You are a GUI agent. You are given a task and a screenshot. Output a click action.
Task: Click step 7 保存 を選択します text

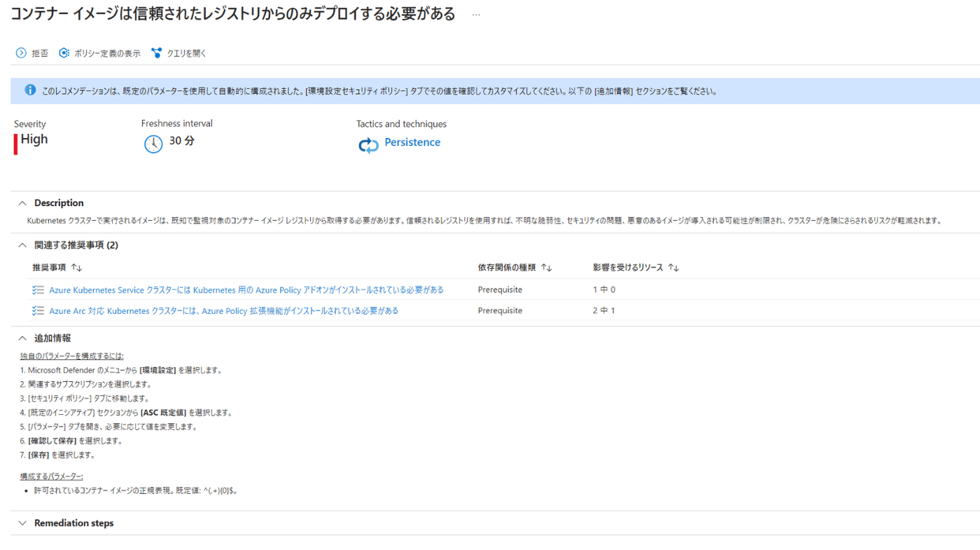(x=57, y=455)
